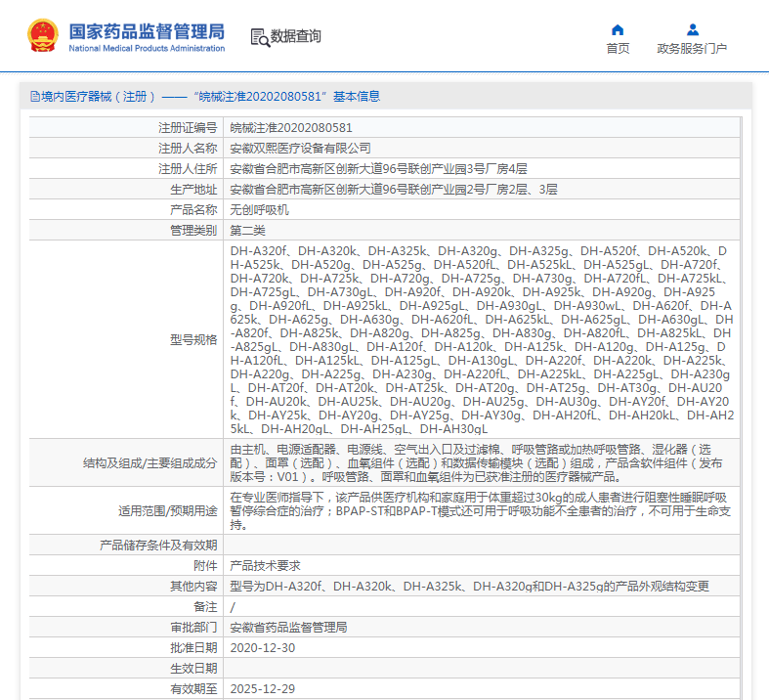769x700 pixels.
Task: Click the intended use text starting 在专业医师指导下
Action: (x=481, y=510)
